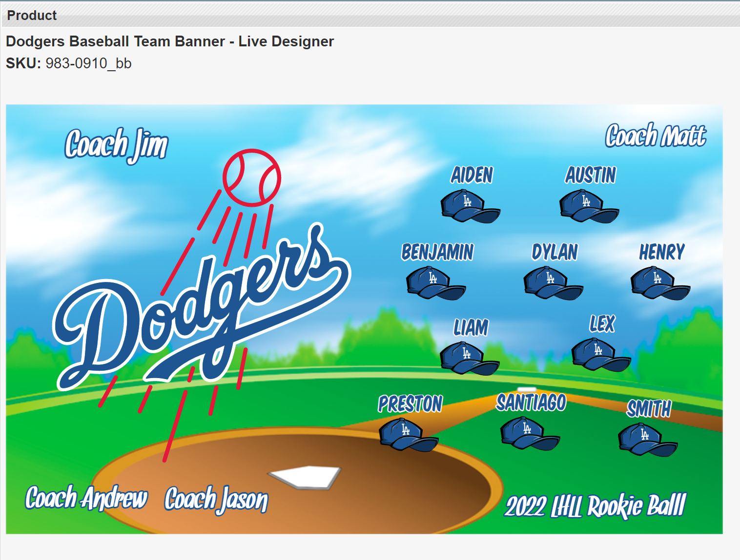
Task: Click the cap icon under PRESTON
Action: 409,435
